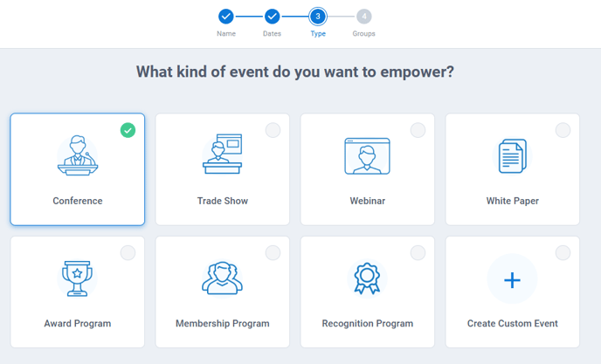The height and width of the screenshot is (364, 601).
Task: Click the Webinar browser window icon
Action: pos(367,156)
